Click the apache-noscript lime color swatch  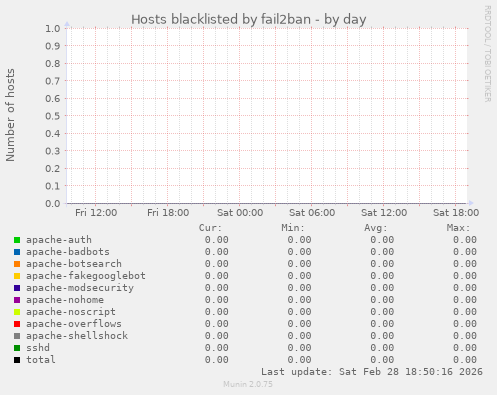click(x=17, y=312)
